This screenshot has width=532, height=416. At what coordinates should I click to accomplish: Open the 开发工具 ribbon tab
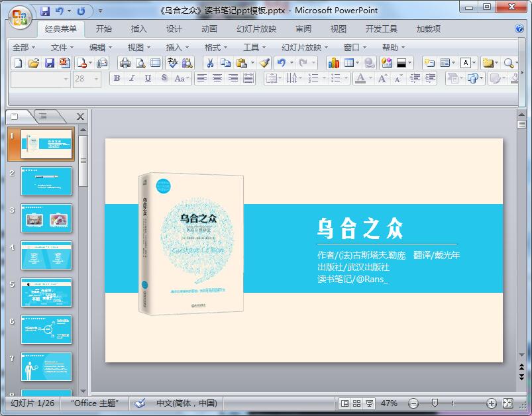click(x=382, y=29)
